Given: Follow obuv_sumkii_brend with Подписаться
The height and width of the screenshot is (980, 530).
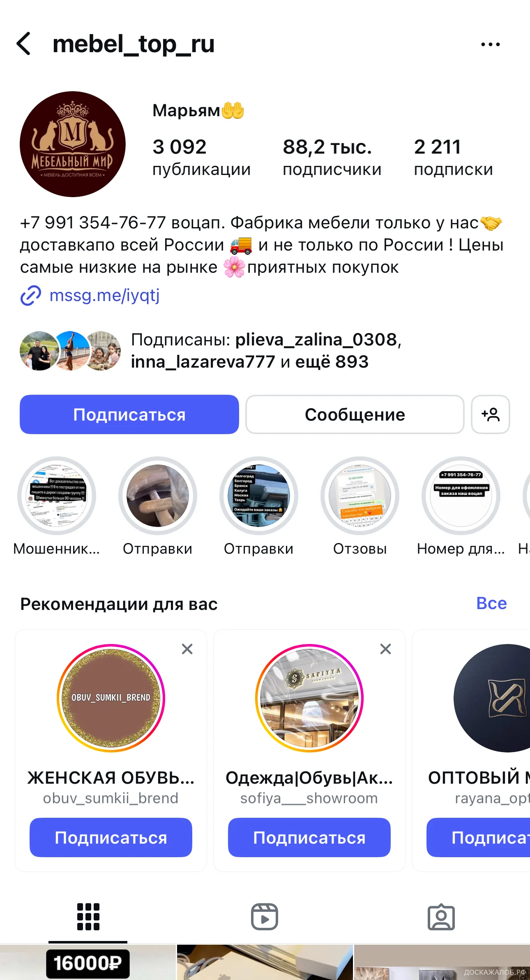Looking at the screenshot, I should [111, 837].
